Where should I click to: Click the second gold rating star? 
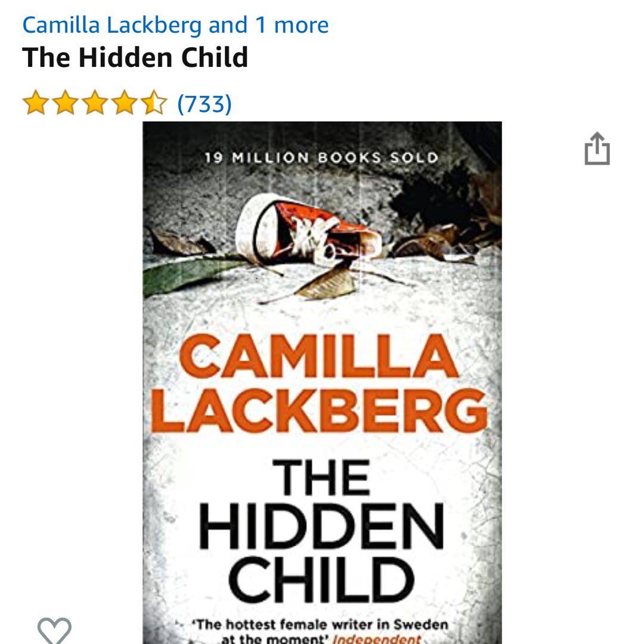click(66, 103)
